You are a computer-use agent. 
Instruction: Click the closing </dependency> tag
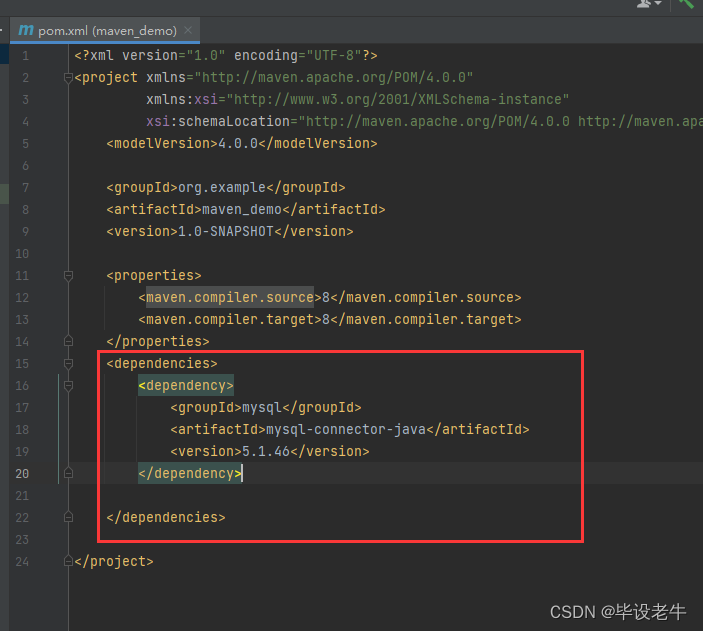tap(190, 474)
